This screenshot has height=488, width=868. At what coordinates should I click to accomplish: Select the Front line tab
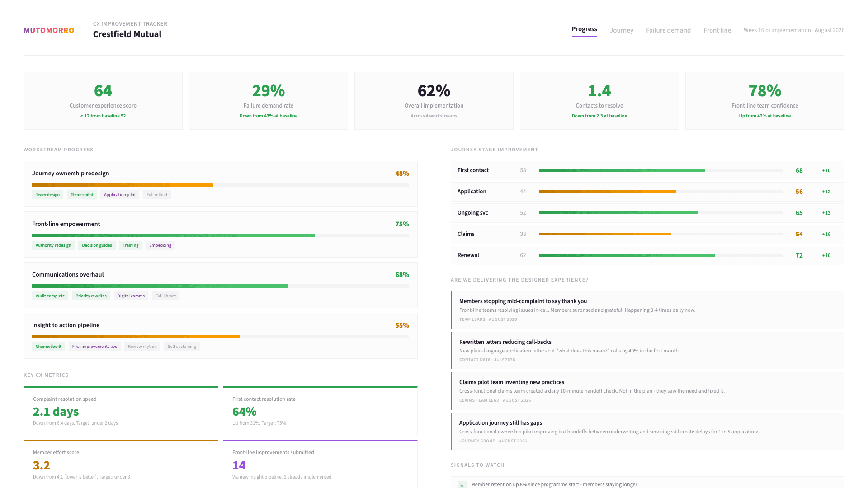pyautogui.click(x=717, y=30)
